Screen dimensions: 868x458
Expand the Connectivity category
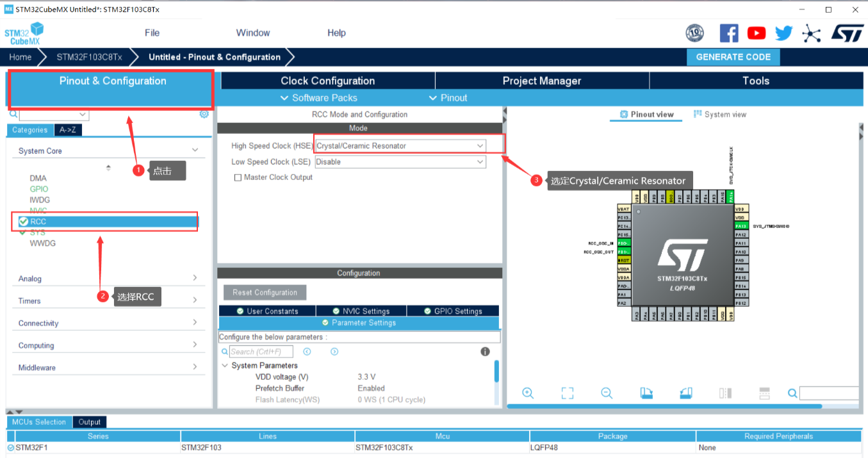click(195, 322)
